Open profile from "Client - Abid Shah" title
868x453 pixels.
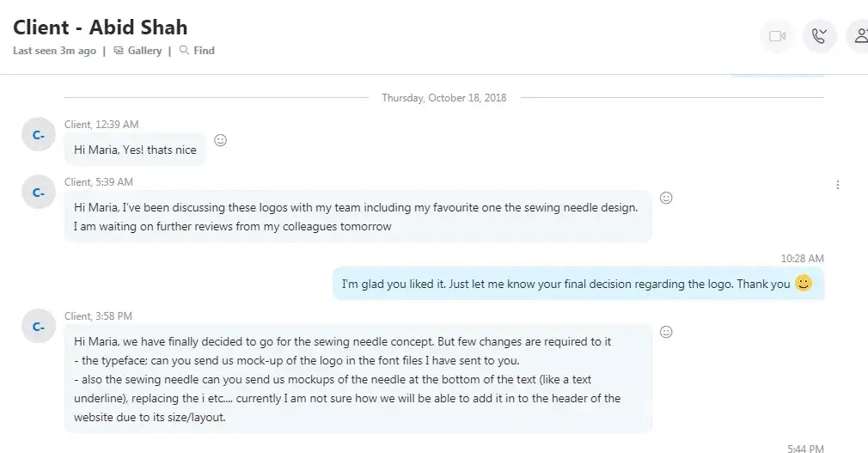click(100, 27)
